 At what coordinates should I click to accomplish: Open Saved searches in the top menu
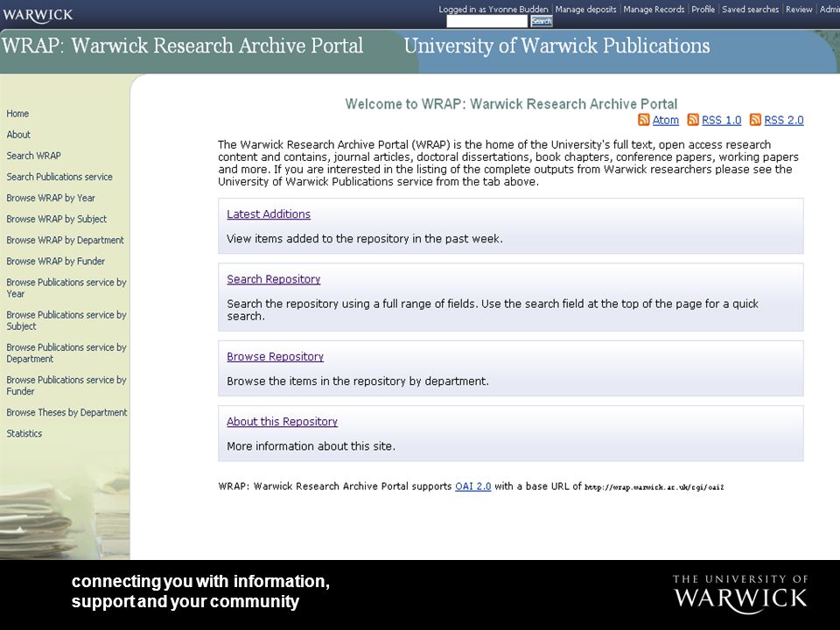coord(750,9)
